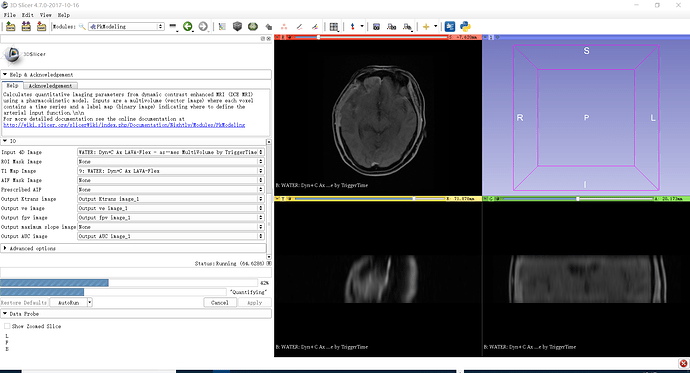690x373 pixels.
Task: Click the Yellow slice view offset slider
Action: pos(369,199)
